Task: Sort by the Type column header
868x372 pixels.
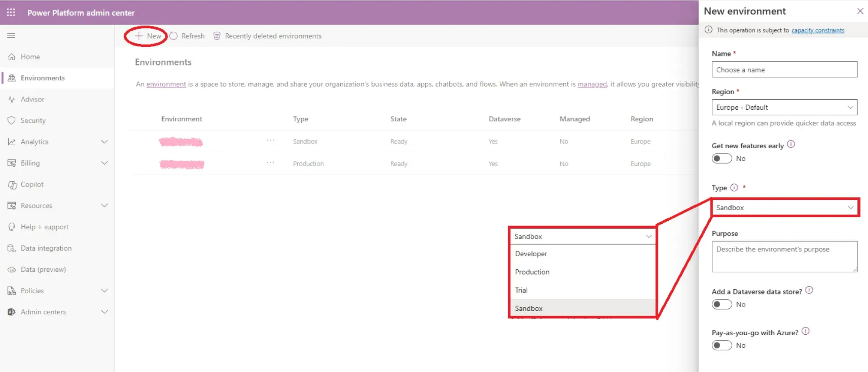Action: pos(300,119)
